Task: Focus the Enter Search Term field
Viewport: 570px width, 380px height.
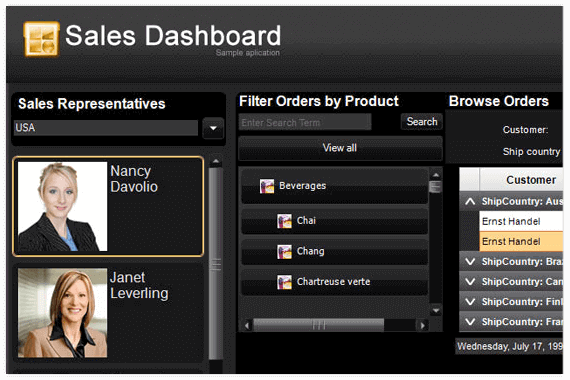Action: [305, 122]
